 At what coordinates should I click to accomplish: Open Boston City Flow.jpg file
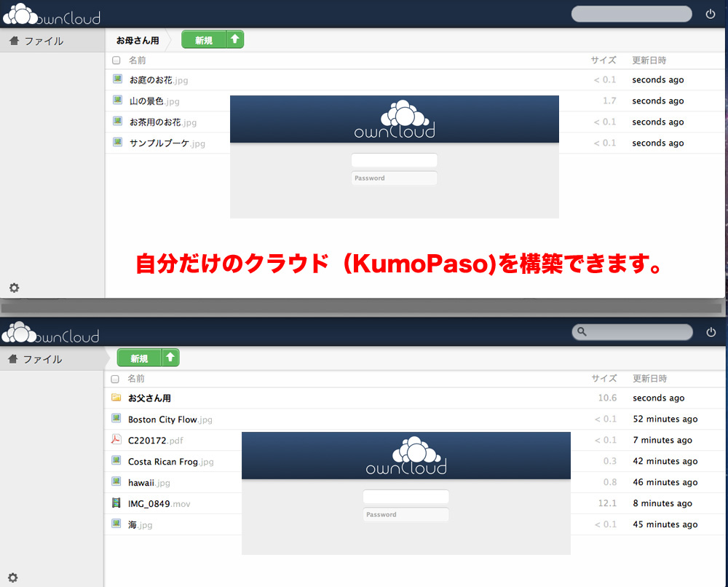[170, 419]
